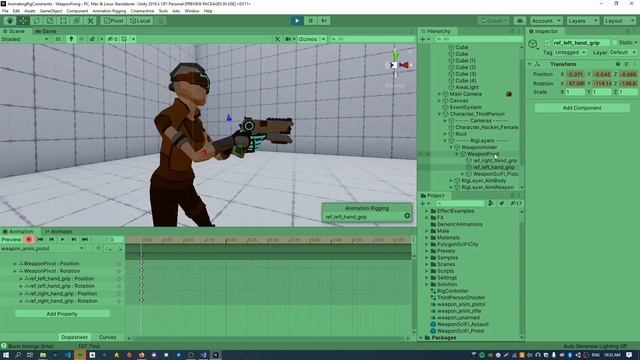Toggle Local handle rotation mode
The image size is (640, 360).
[140, 21]
